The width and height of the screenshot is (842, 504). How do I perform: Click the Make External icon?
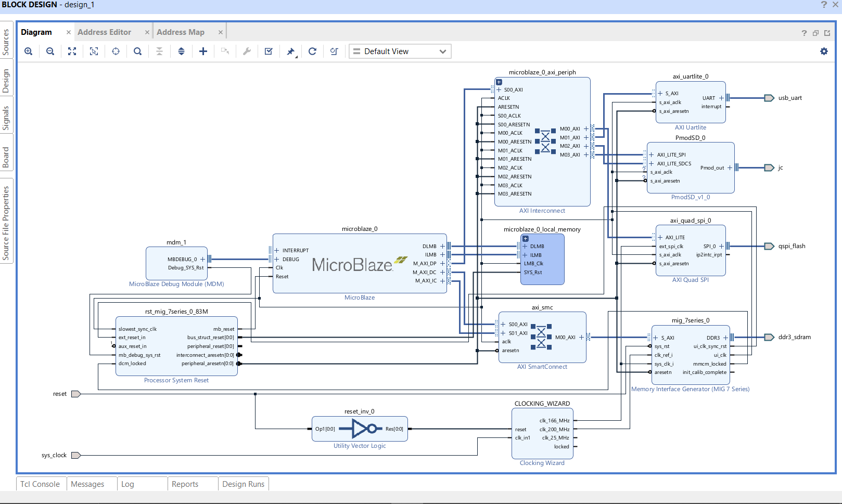pos(225,51)
